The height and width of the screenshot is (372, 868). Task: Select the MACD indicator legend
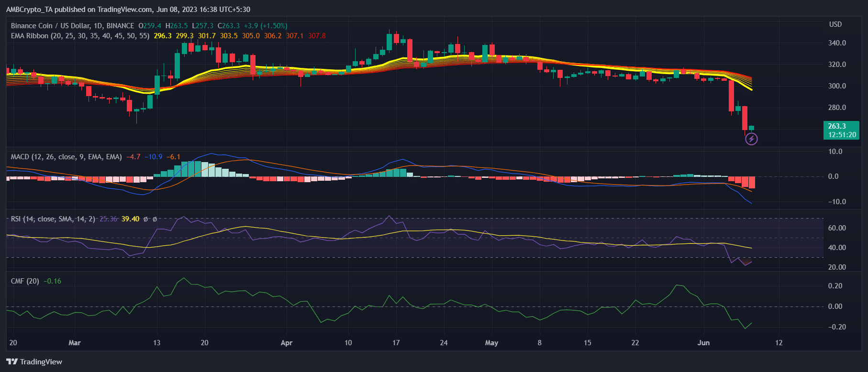pos(66,157)
